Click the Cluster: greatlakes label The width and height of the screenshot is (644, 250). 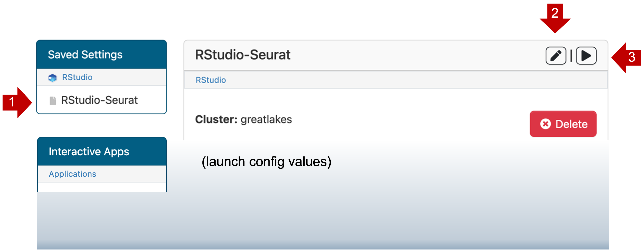coord(243,120)
